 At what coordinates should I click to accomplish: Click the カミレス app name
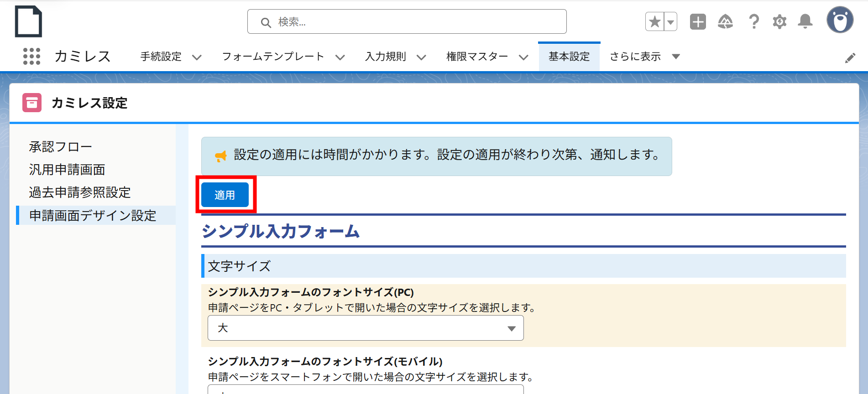click(x=83, y=57)
